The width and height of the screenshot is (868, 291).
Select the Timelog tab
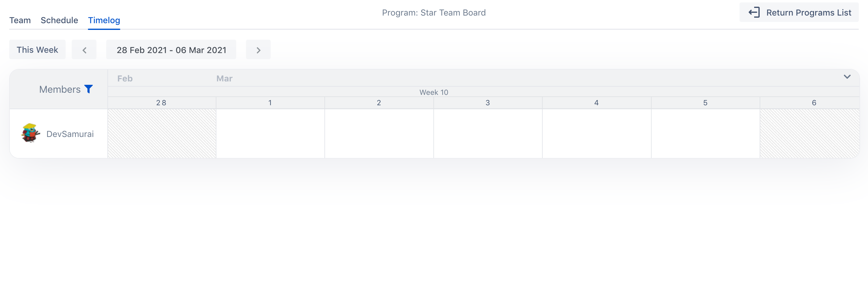coord(104,20)
